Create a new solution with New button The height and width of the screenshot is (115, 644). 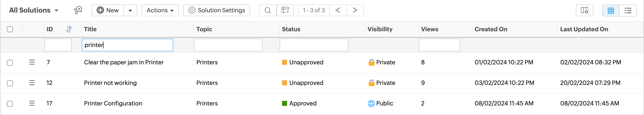pyautogui.click(x=108, y=10)
